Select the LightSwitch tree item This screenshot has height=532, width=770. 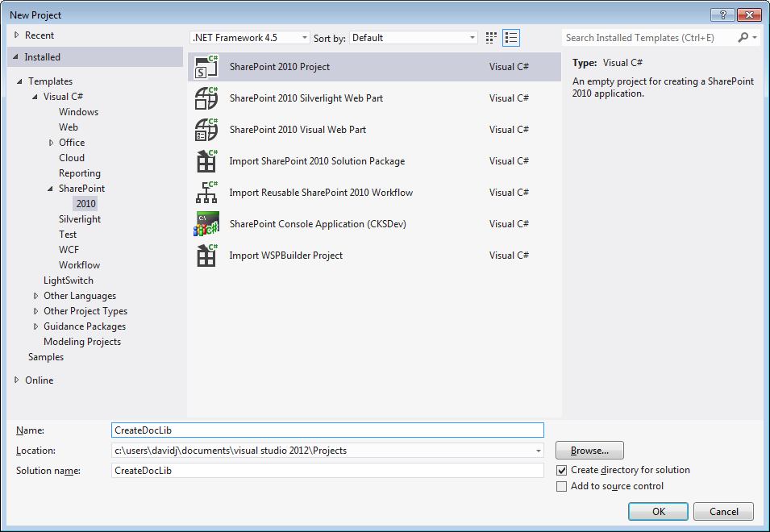coord(69,281)
